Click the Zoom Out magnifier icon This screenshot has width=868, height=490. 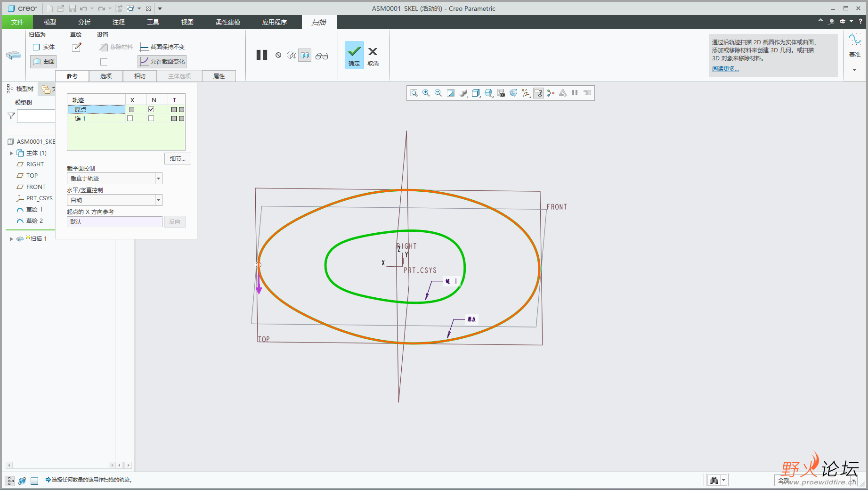pyautogui.click(x=438, y=93)
